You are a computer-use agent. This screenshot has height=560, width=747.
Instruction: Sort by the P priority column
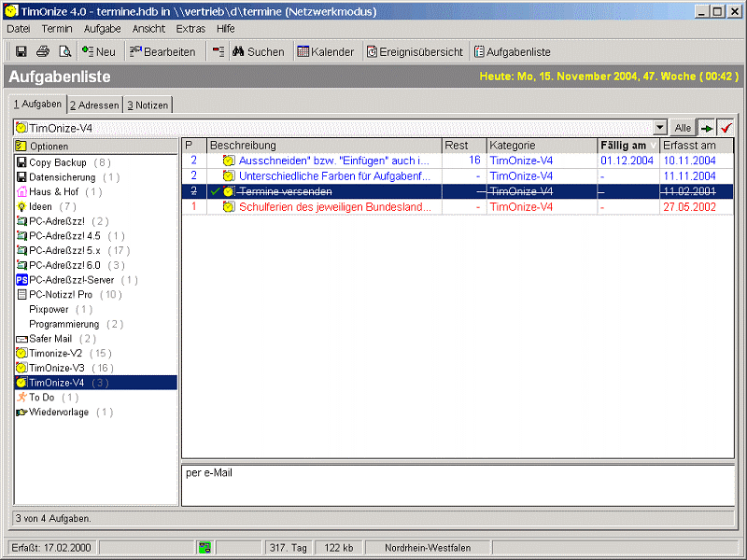[194, 146]
